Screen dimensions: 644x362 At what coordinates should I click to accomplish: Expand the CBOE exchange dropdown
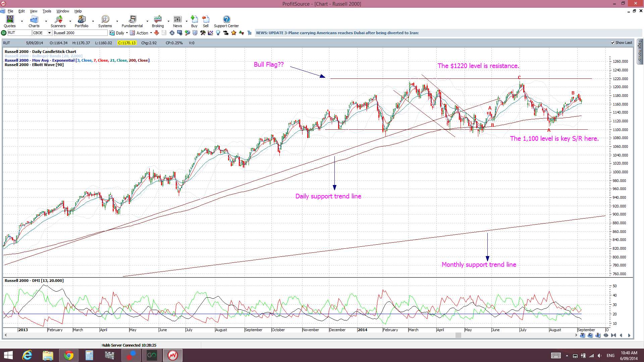pyautogui.click(x=49, y=33)
